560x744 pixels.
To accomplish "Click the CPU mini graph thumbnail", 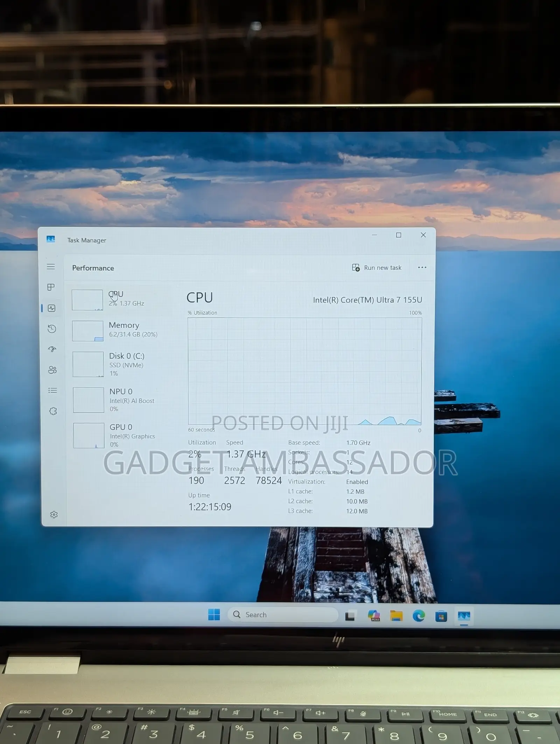I will click(87, 300).
